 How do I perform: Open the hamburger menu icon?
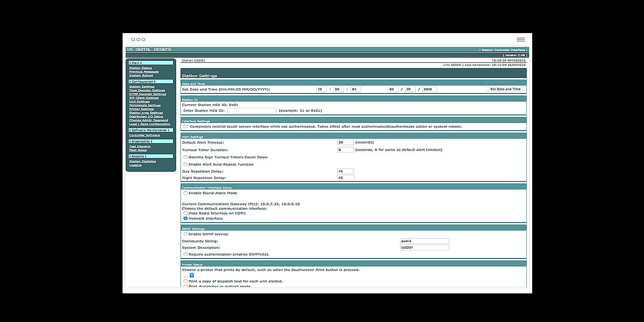520,39
